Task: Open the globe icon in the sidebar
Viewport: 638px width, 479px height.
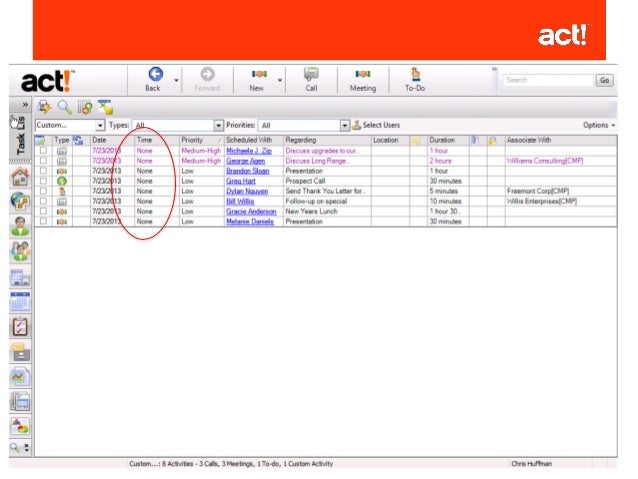Action: (x=20, y=202)
